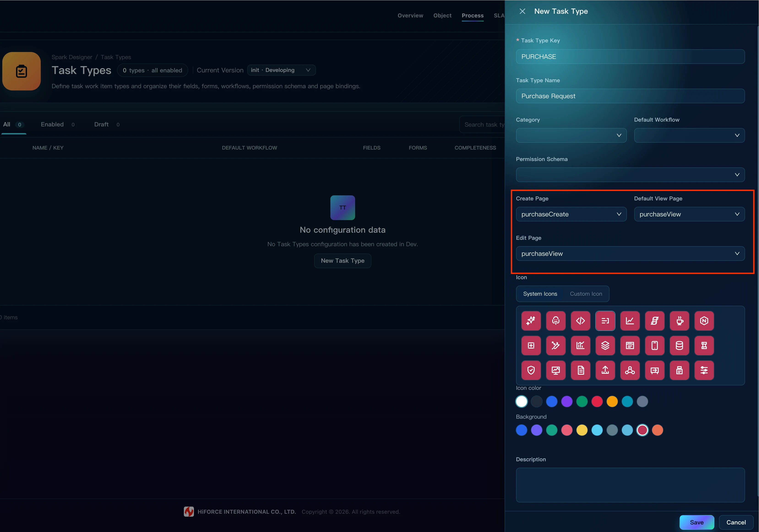Choose the purple icon color swatch
Screen dimensions: 759x532
[x=567, y=401]
